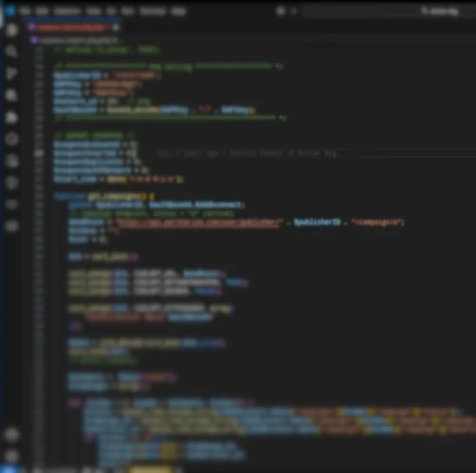Open the Accounts menu in the Activity Bar
Image resolution: width=476 pixels, height=473 pixels.
[x=11, y=435]
